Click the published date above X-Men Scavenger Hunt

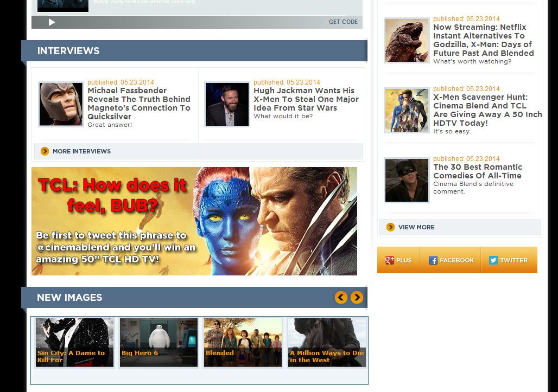(x=466, y=89)
